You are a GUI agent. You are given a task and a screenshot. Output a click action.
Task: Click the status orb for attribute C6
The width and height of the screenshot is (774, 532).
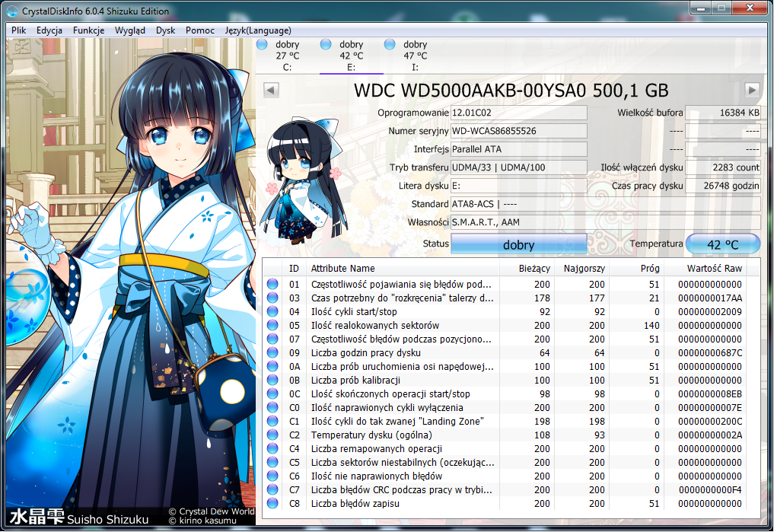pyautogui.click(x=272, y=476)
